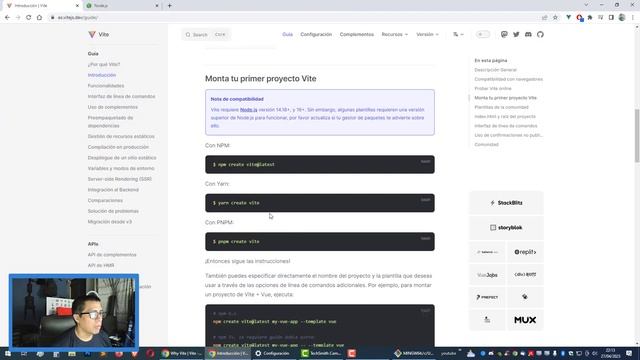Open the storyblok sponsor card
The height and width of the screenshot is (360, 640).
coord(506,228)
